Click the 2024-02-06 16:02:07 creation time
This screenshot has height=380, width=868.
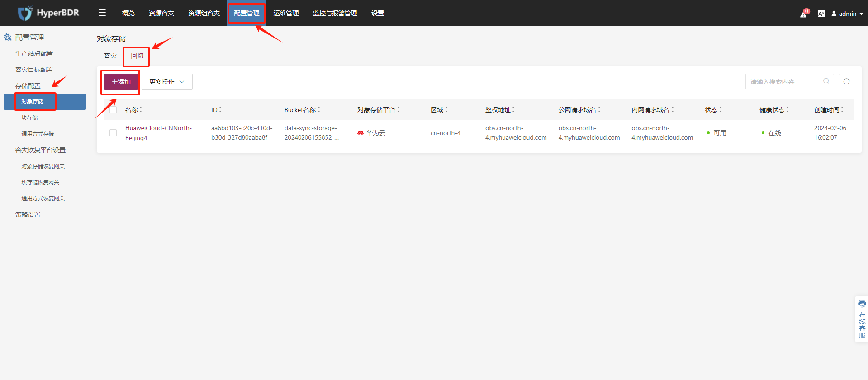830,133
